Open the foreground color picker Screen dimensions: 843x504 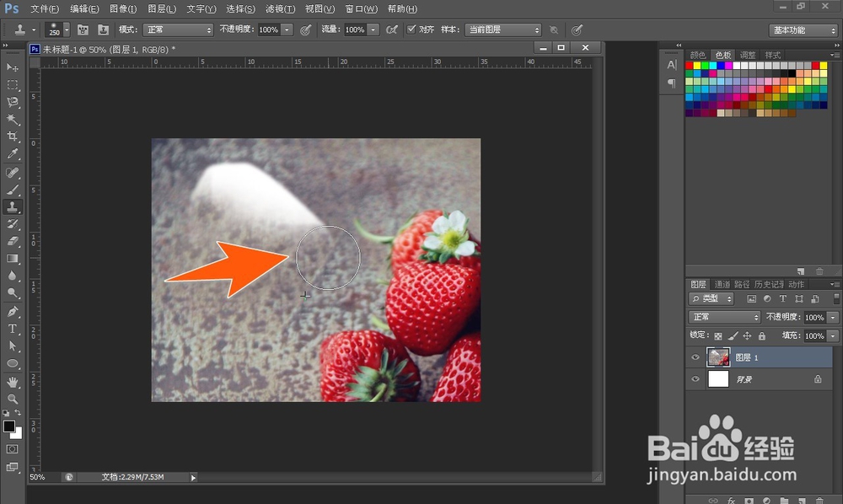8,426
